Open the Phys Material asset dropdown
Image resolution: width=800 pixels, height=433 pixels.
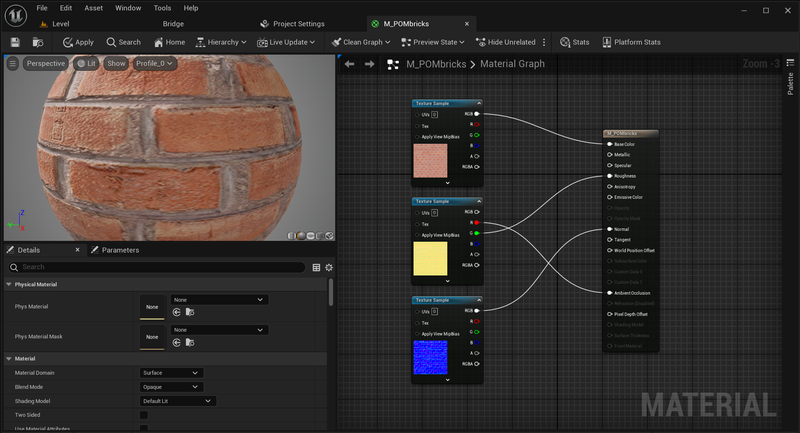219,300
